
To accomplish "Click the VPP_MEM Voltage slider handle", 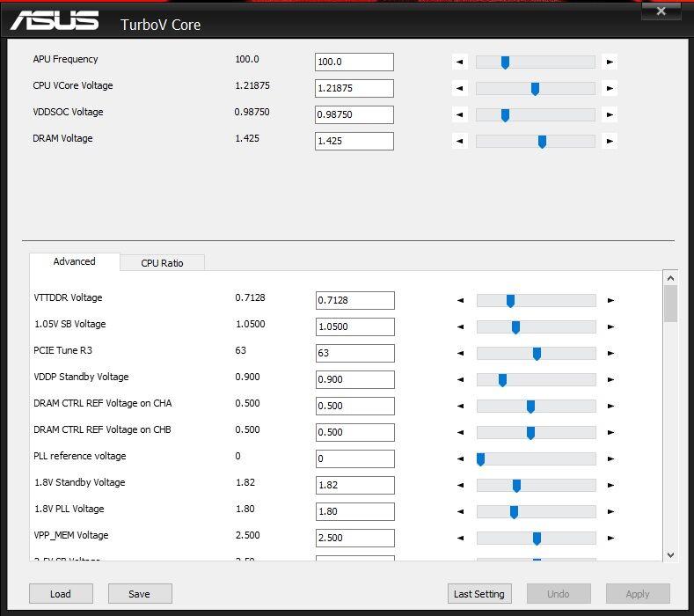I will (x=537, y=539).
